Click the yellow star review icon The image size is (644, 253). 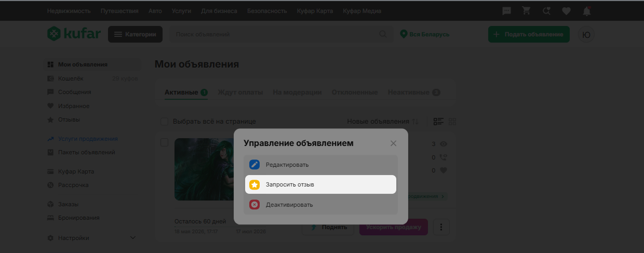(x=254, y=184)
